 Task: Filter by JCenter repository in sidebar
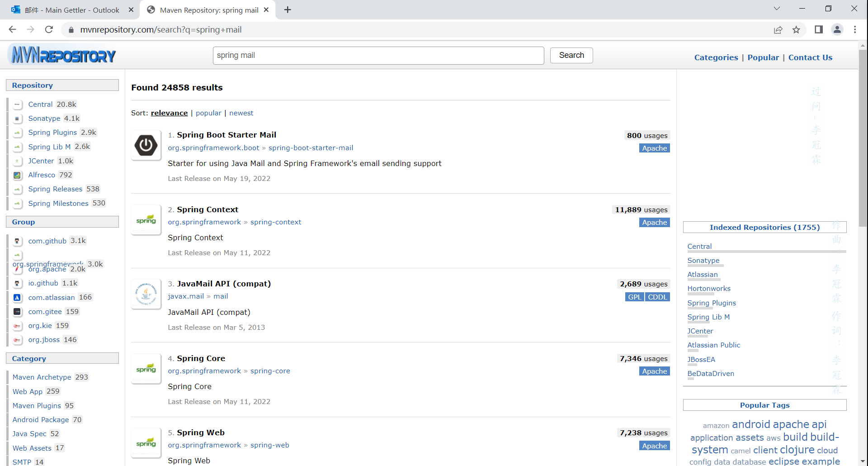(41, 161)
